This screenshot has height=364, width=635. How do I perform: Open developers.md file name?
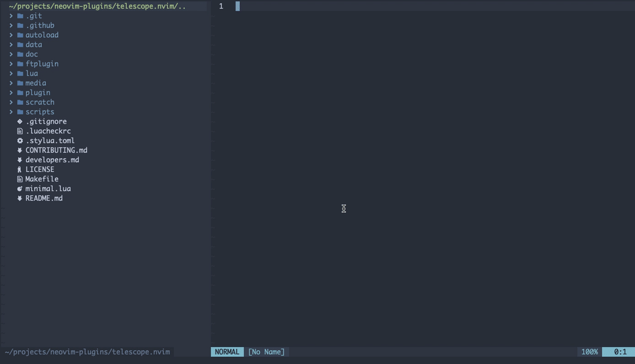click(52, 160)
